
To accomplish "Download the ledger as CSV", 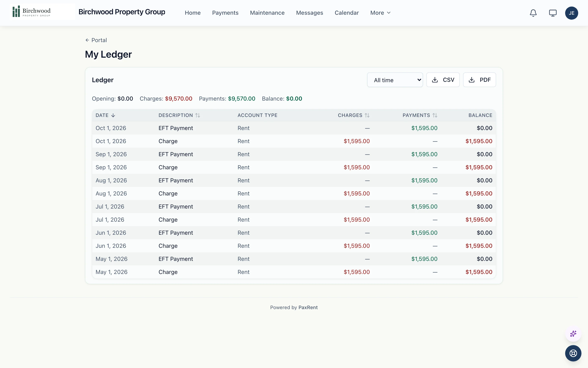I will 443,80.
